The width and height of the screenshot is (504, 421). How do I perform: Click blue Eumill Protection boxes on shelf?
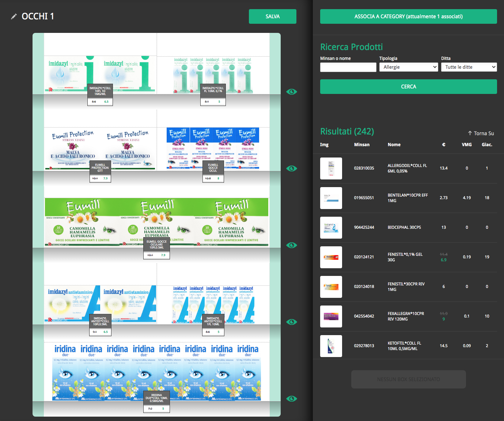click(213, 148)
